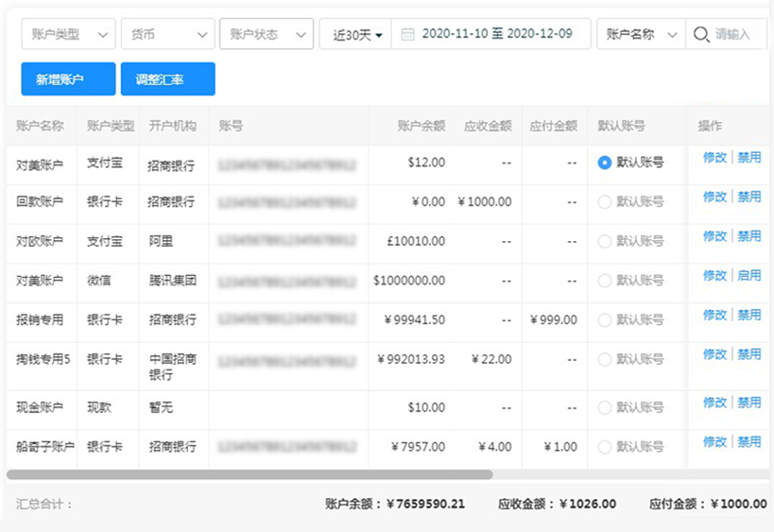
Task: Click 修改 for 船哥子账户
Action: [x=714, y=442]
